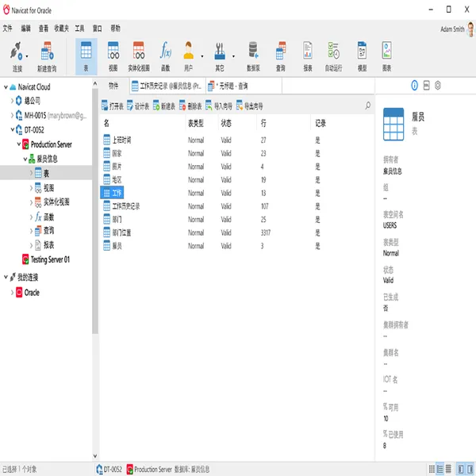Click the navigation pane vertical scrollbar
Screen dimensions: 476x476
point(95,213)
